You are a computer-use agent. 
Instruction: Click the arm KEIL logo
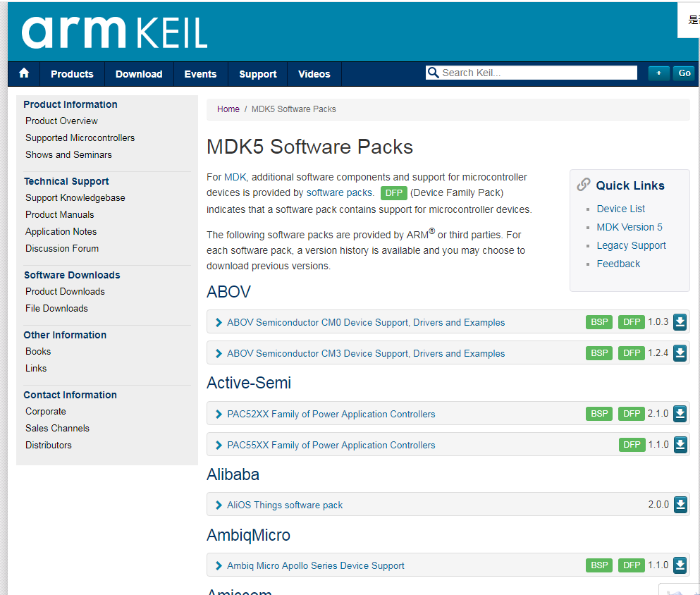[x=113, y=31]
